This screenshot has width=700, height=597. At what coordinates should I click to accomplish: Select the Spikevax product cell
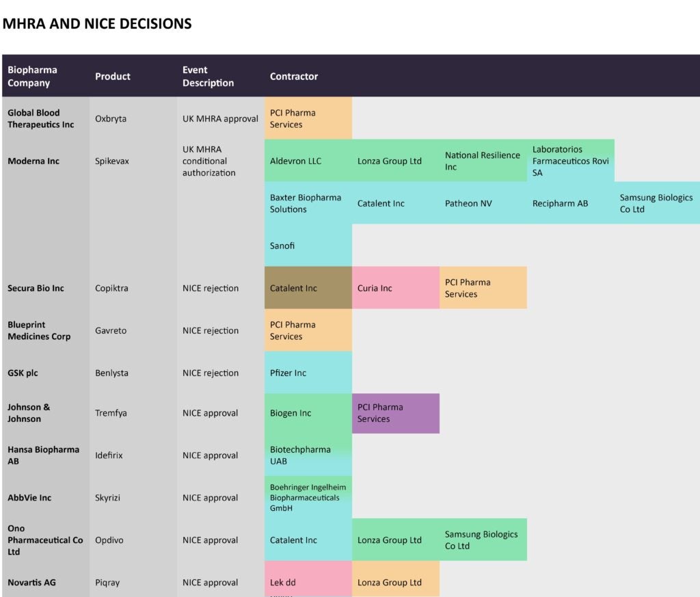coord(112,161)
